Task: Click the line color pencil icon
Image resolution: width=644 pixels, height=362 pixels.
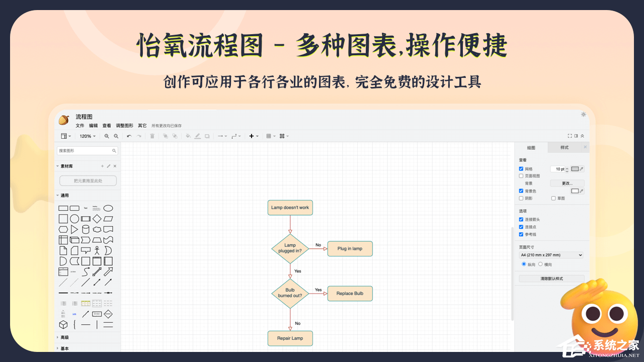Action: coord(198,136)
